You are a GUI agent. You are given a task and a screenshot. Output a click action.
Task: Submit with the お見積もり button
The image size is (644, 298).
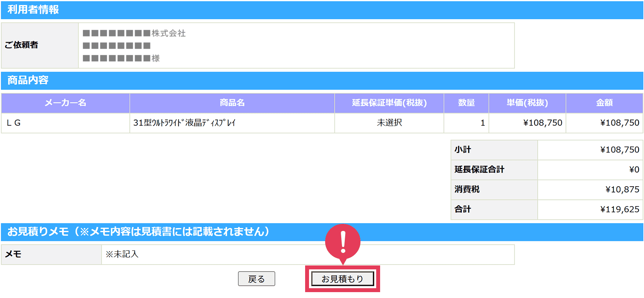click(342, 279)
